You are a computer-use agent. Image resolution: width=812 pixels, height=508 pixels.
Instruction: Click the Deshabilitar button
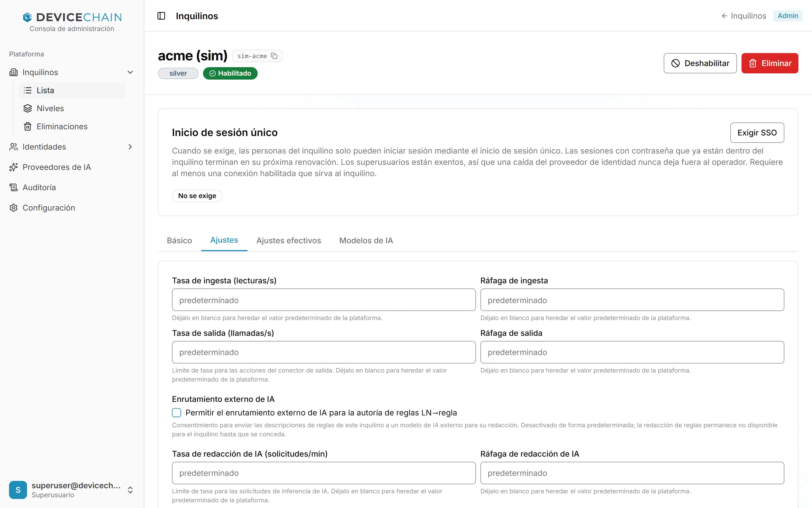(700, 63)
